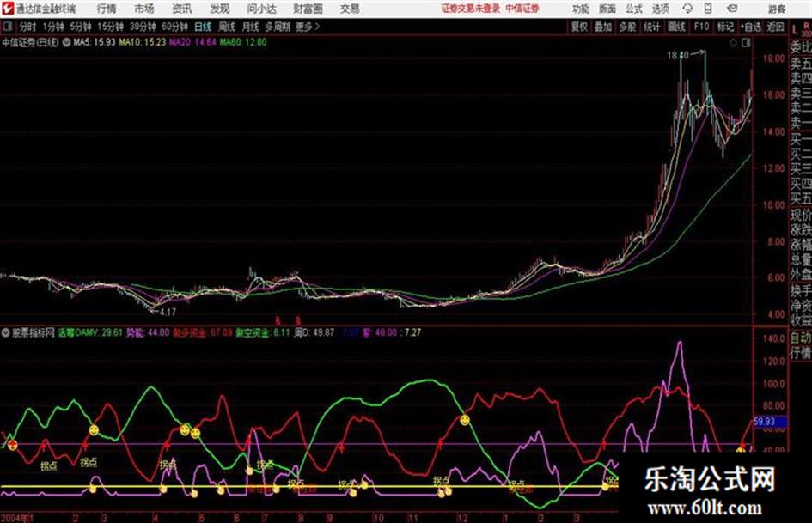Switch to the 5分钟 period tab
Screen dimensions: 812x523
click(81, 27)
